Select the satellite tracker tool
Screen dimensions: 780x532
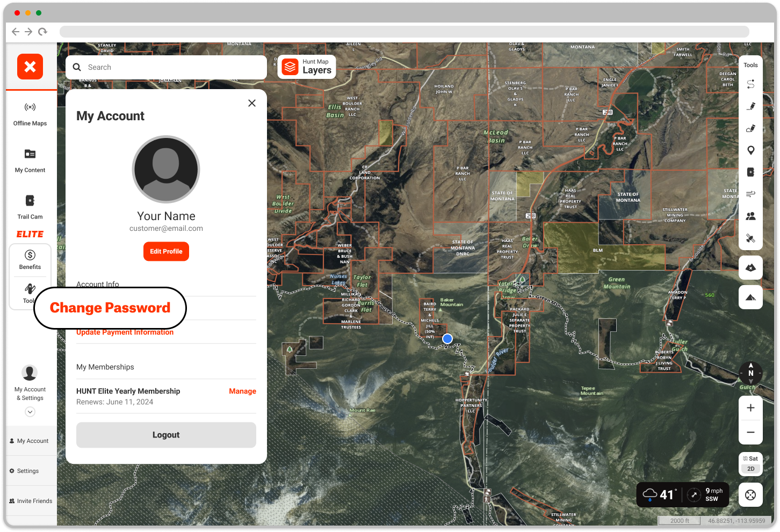tap(751, 238)
